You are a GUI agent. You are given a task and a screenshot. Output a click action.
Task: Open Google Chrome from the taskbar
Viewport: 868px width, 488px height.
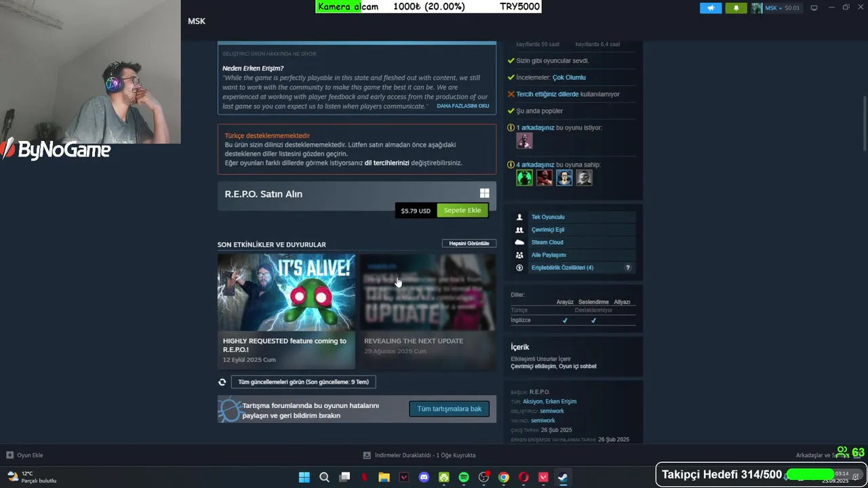(504, 477)
